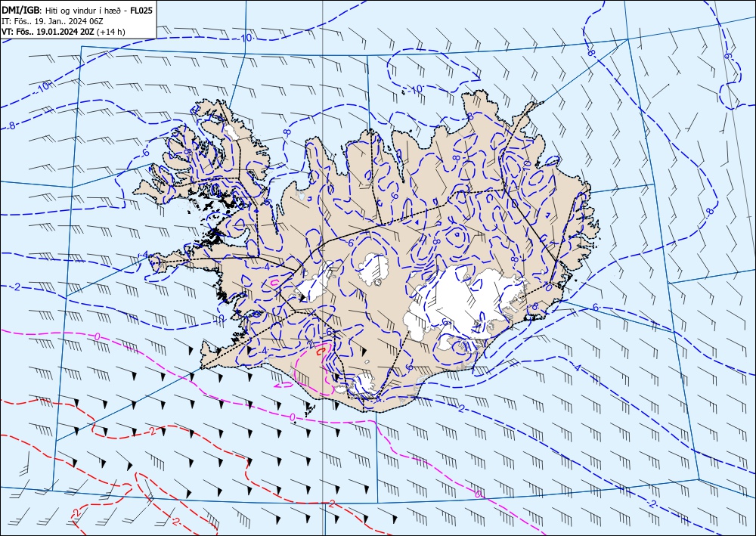756x536 pixels.
Task: Click the "(+14 h)" forecast offset text
Action: click(x=111, y=32)
